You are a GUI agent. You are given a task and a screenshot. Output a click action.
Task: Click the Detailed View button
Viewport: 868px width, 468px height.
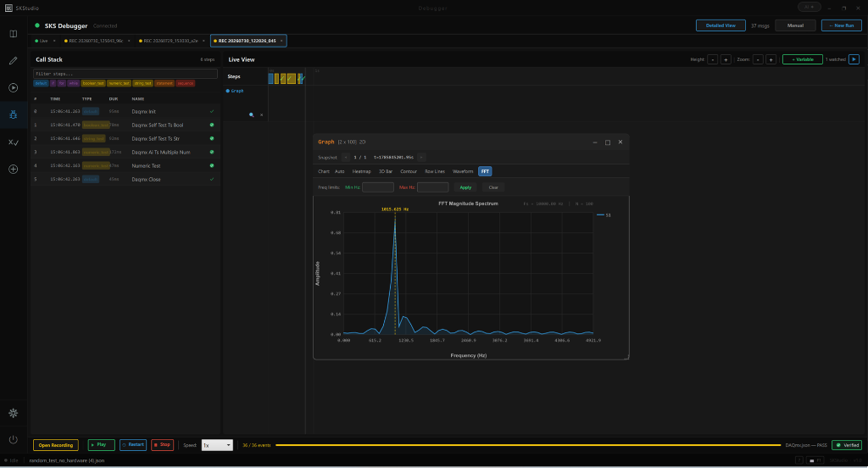(x=721, y=25)
